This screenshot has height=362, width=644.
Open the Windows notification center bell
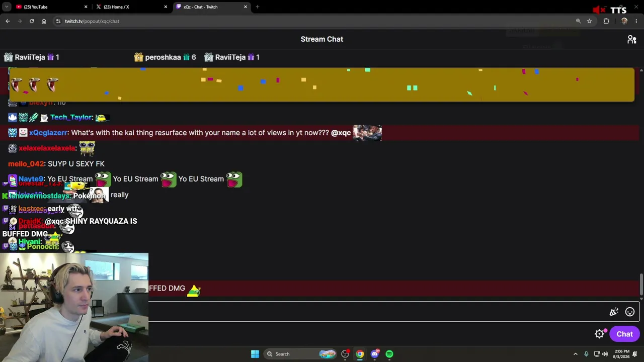[635, 354]
